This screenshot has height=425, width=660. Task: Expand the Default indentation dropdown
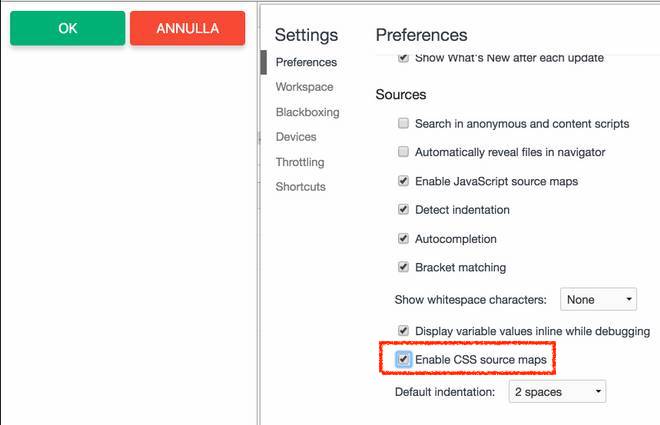click(556, 392)
